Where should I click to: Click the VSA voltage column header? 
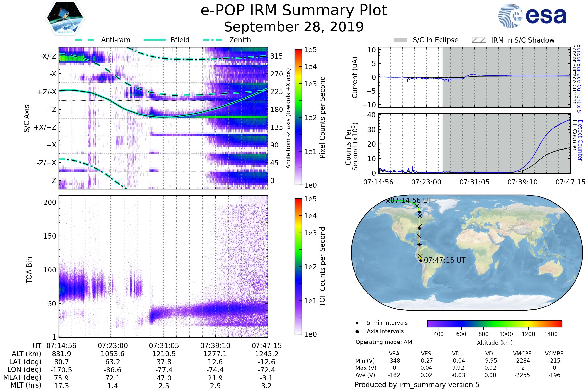(394, 354)
